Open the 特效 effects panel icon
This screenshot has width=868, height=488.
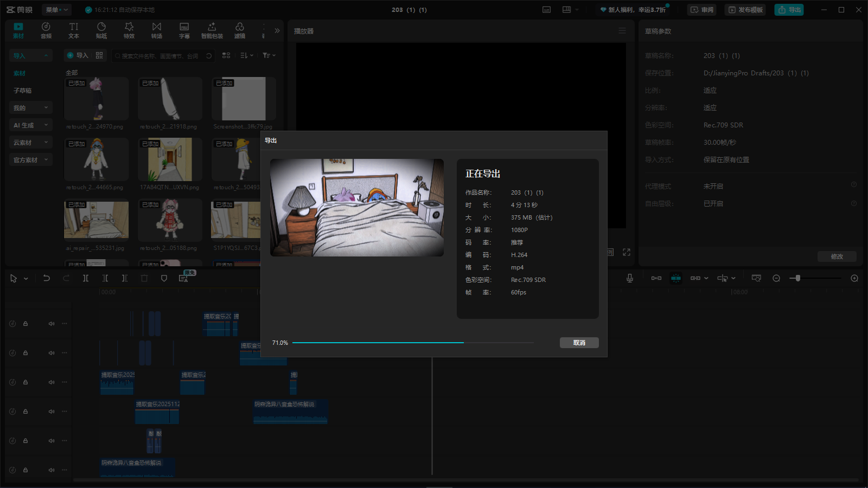(x=129, y=30)
